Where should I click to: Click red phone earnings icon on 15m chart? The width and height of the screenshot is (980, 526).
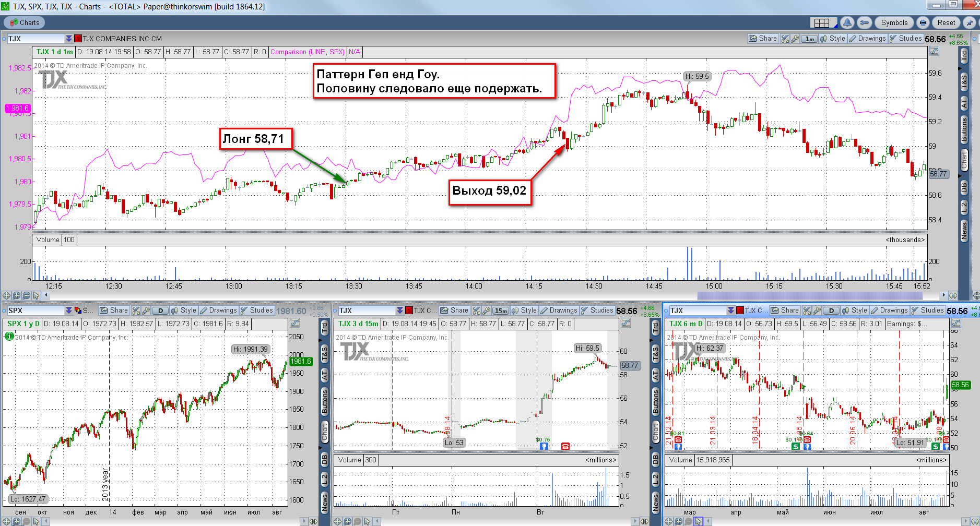coord(565,446)
